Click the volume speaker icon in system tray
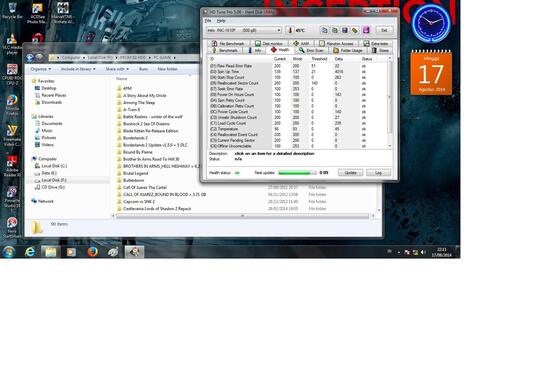Image resolution: width=540 pixels, height=366 pixels. (423, 252)
